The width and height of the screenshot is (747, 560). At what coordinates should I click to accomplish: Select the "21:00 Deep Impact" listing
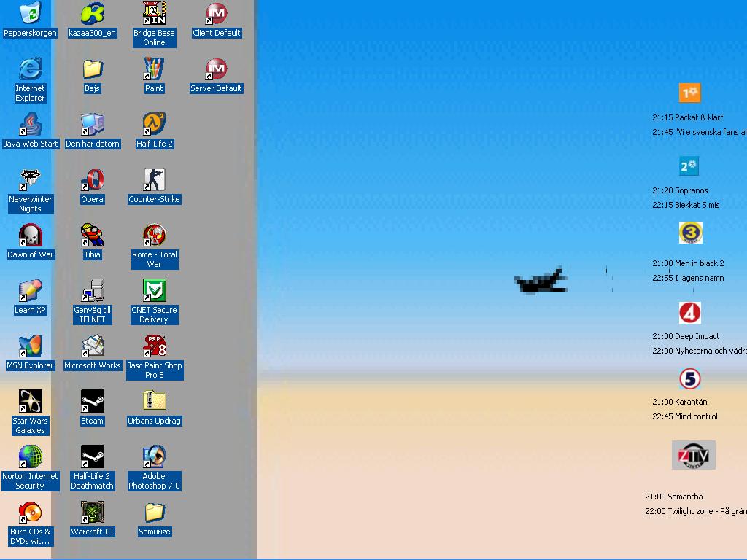(686, 335)
